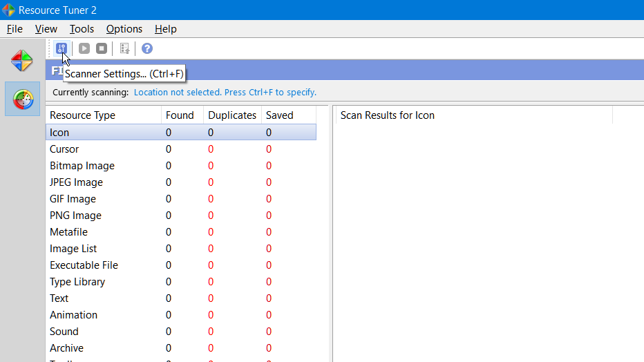Select the PNG Image row
The height and width of the screenshot is (362, 644).
click(181, 215)
